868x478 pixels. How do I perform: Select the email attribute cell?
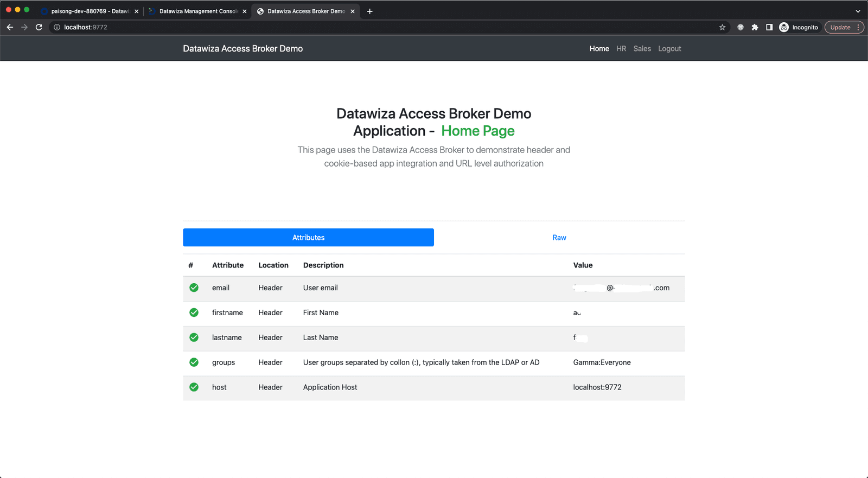tap(221, 288)
